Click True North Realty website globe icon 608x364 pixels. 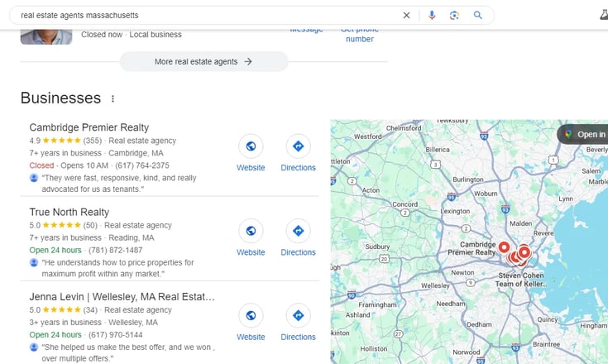click(251, 231)
